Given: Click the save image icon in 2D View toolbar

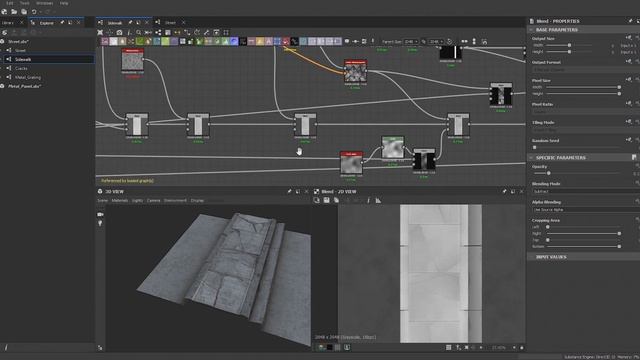Looking at the screenshot, I should (327, 200).
